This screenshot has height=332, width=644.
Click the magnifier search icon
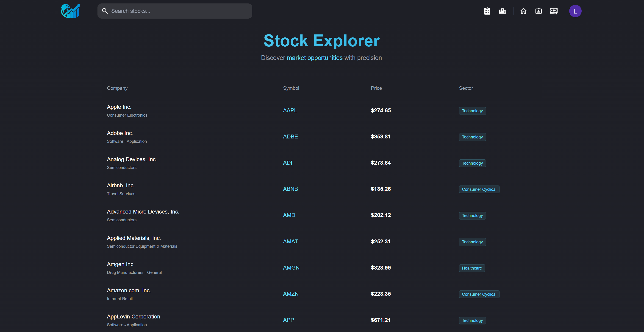105,11
